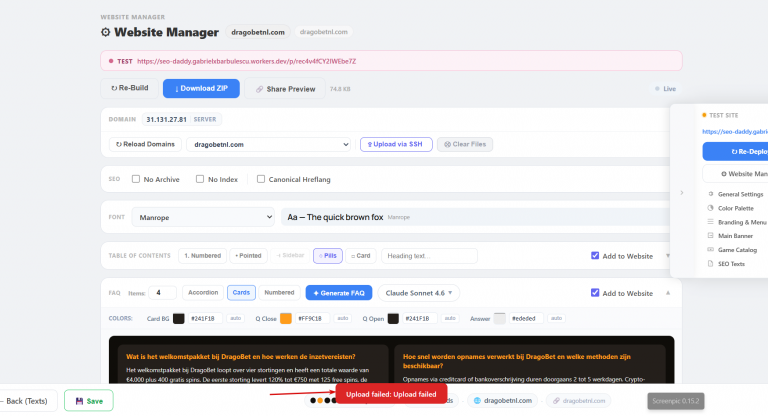The height and width of the screenshot is (416, 768).
Task: Click the Heading text input field
Action: 429,256
